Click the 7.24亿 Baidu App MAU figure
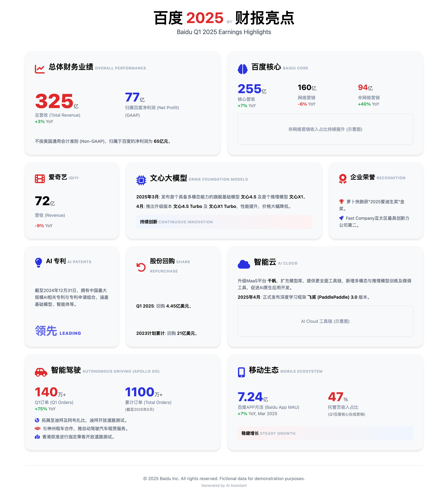The width and height of the screenshot is (448, 498). click(x=253, y=397)
